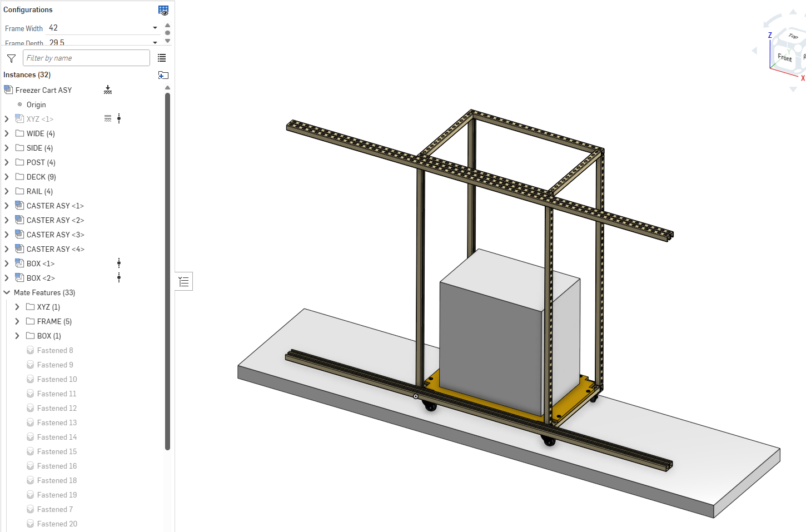The height and width of the screenshot is (532, 806).
Task: Rotate view with the view cube up arrow
Action: tap(793, 12)
